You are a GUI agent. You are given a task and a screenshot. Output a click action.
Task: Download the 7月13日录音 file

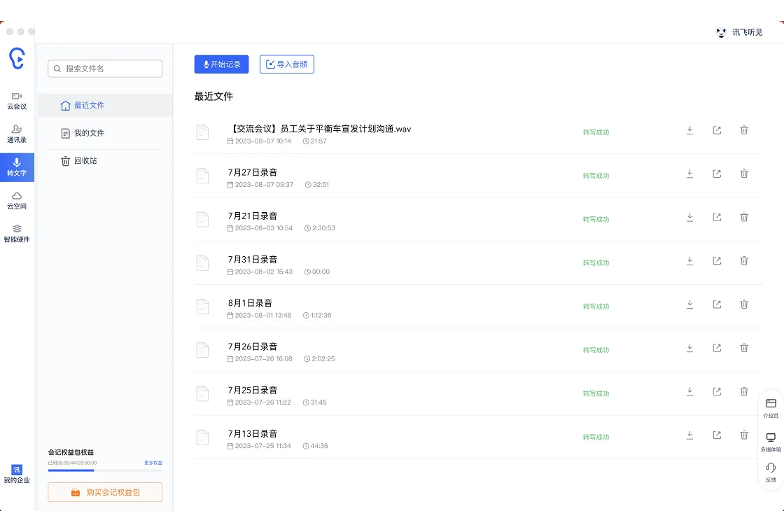[689, 435]
